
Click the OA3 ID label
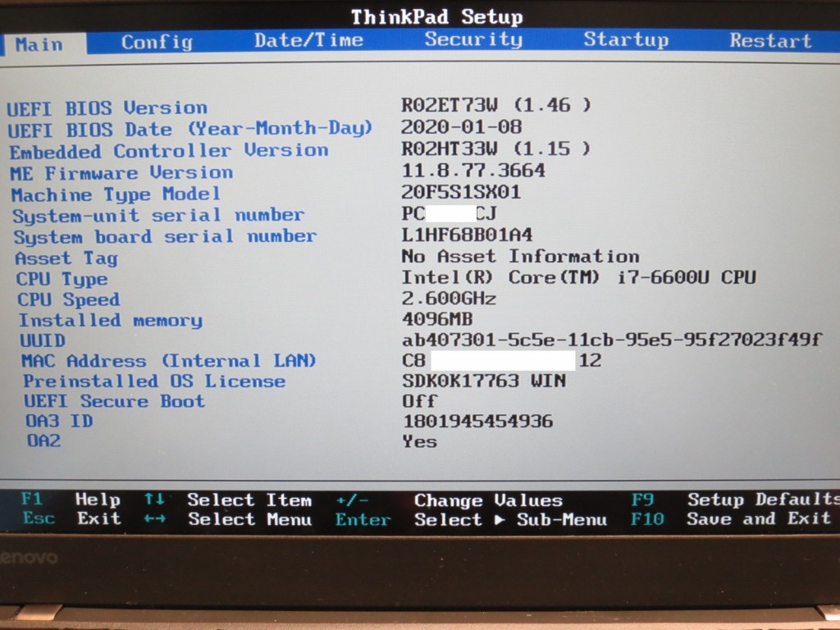click(x=59, y=421)
